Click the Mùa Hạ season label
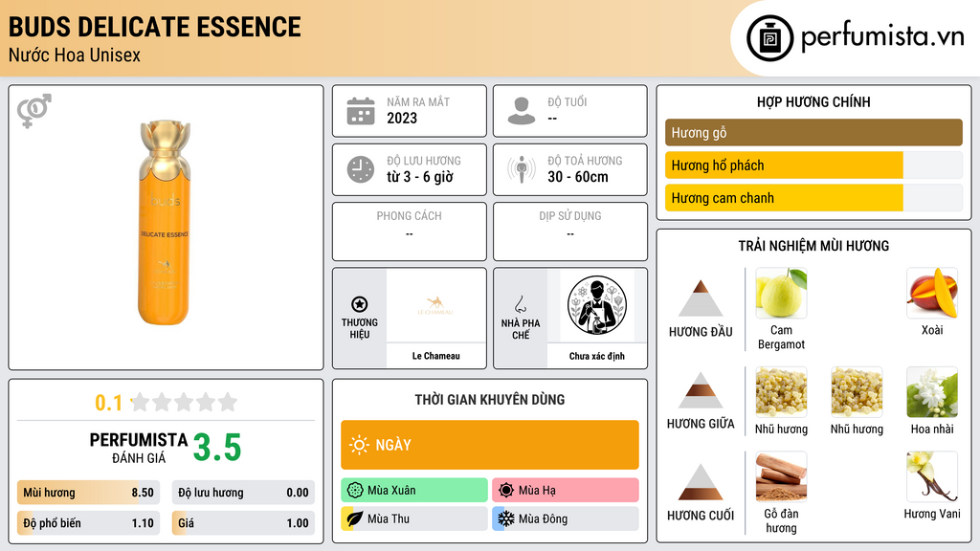This screenshot has width=980, height=551. pyautogui.click(x=537, y=491)
